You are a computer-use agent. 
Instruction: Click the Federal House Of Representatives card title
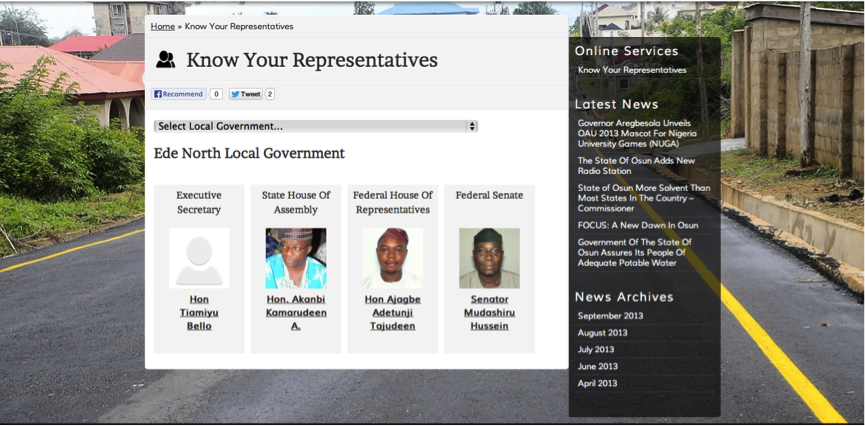393,203
